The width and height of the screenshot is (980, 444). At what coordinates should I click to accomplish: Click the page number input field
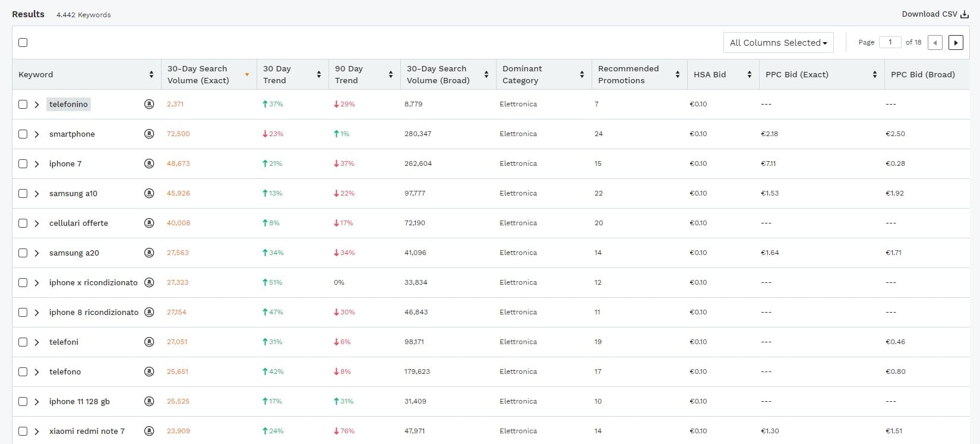click(890, 42)
